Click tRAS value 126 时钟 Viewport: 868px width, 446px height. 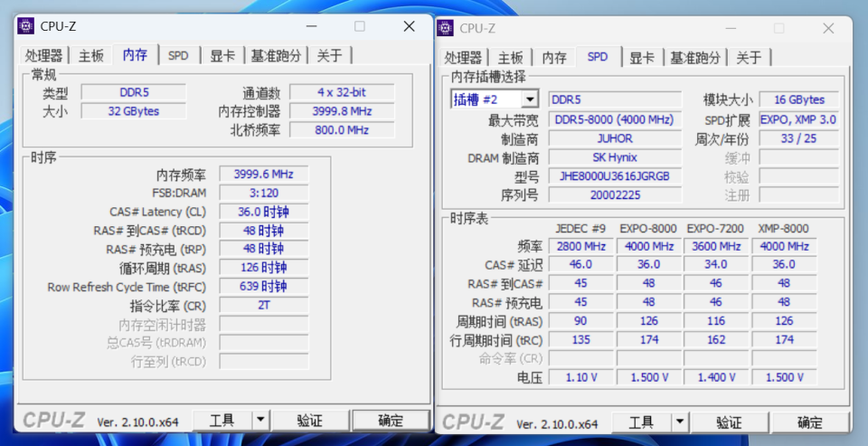pos(264,268)
